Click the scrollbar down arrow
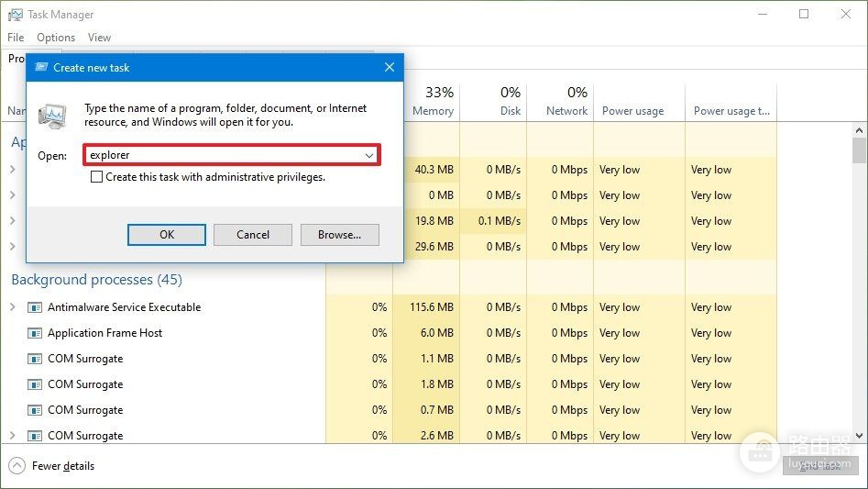The width and height of the screenshot is (868, 489). [x=859, y=436]
